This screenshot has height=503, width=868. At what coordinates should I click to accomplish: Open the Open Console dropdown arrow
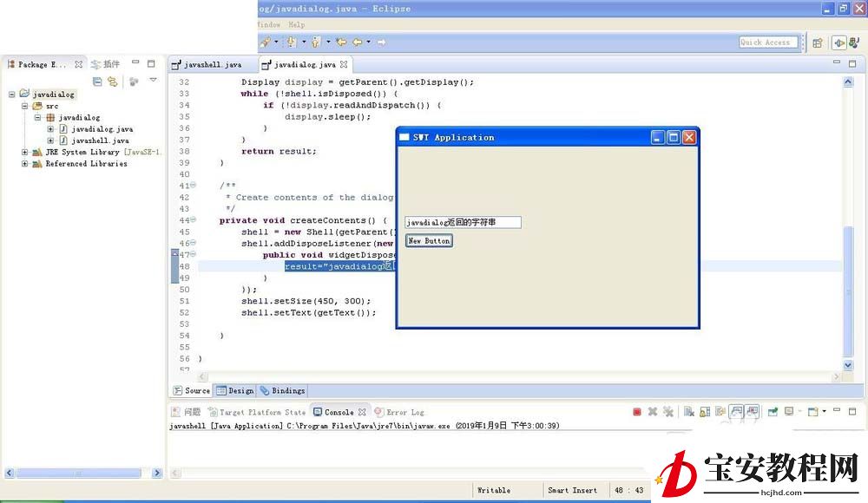click(x=825, y=412)
